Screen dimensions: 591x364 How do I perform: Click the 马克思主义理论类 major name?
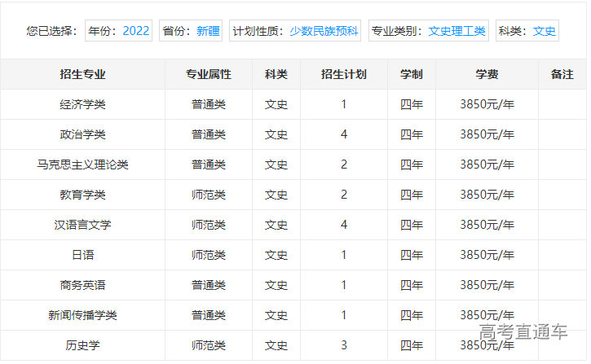(82, 164)
